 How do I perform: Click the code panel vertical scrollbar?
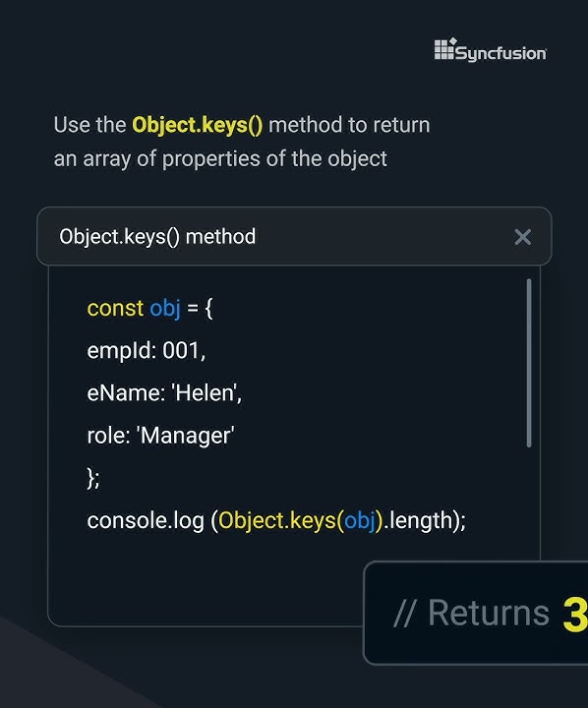pyautogui.click(x=529, y=363)
